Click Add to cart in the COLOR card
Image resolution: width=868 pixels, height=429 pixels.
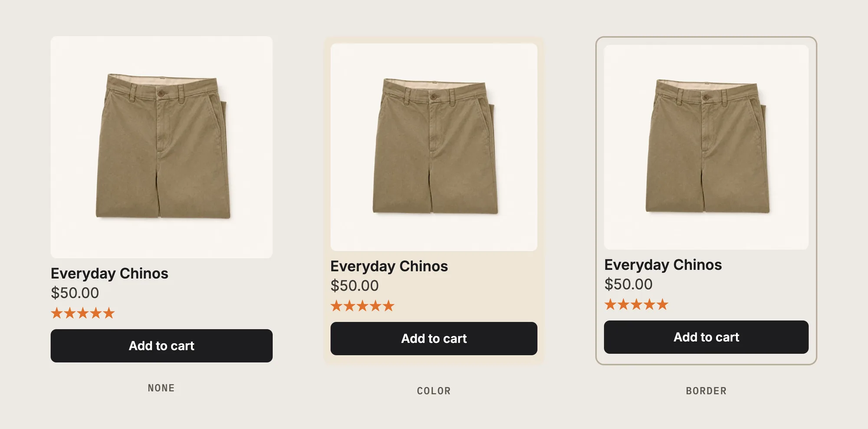click(x=434, y=338)
